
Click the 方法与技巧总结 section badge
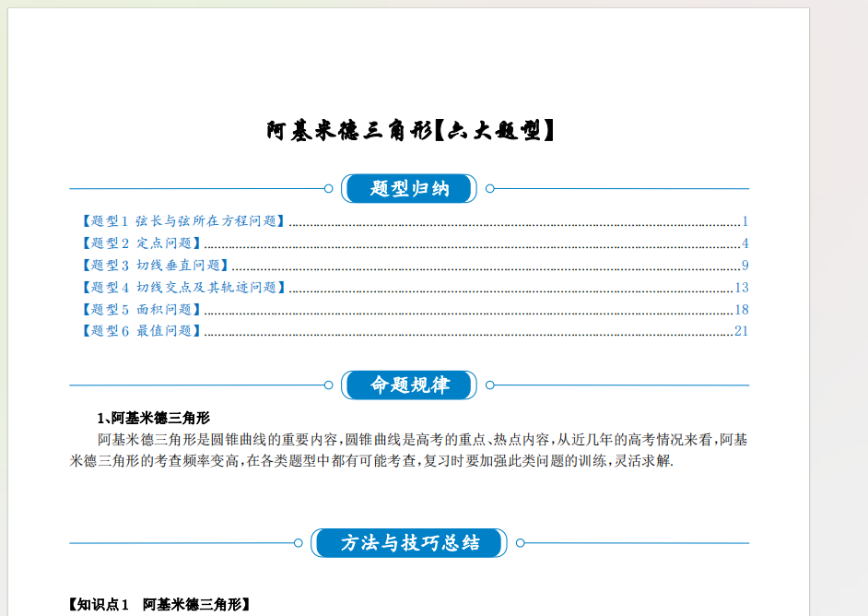point(409,543)
